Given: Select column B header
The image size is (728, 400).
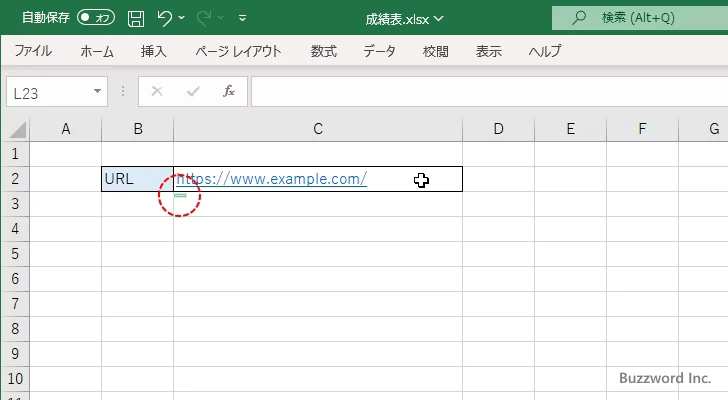Looking at the screenshot, I should tap(137, 129).
